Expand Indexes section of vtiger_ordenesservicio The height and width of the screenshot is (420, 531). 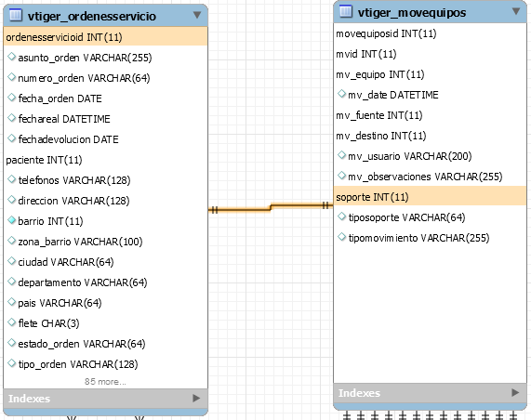point(196,398)
